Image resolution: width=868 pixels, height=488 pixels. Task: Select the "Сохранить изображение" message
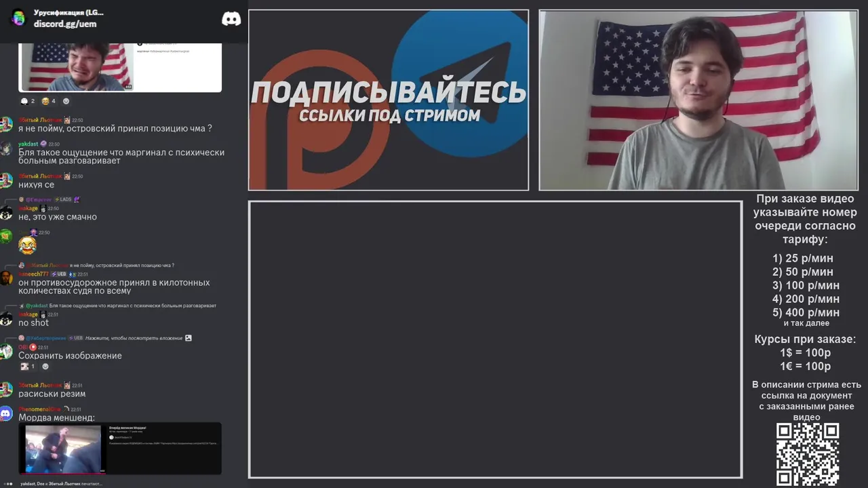70,356
